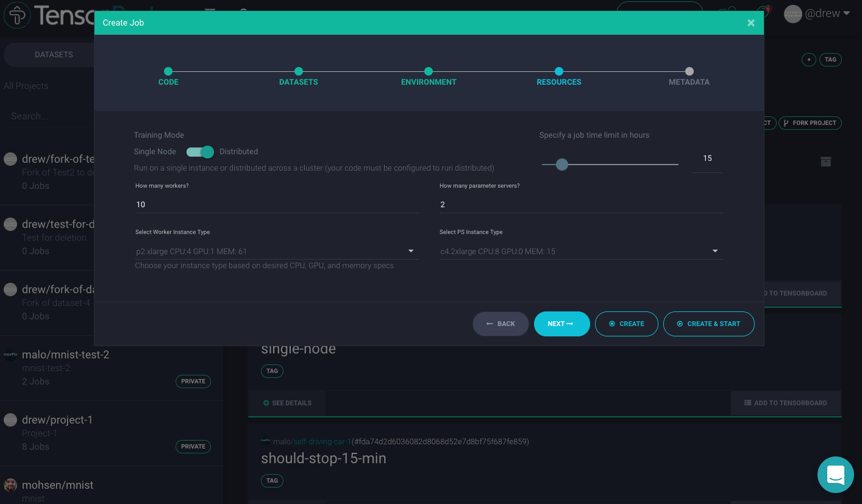Select the DATASETS sidebar tab
Image resolution: width=862 pixels, height=504 pixels.
coord(54,54)
